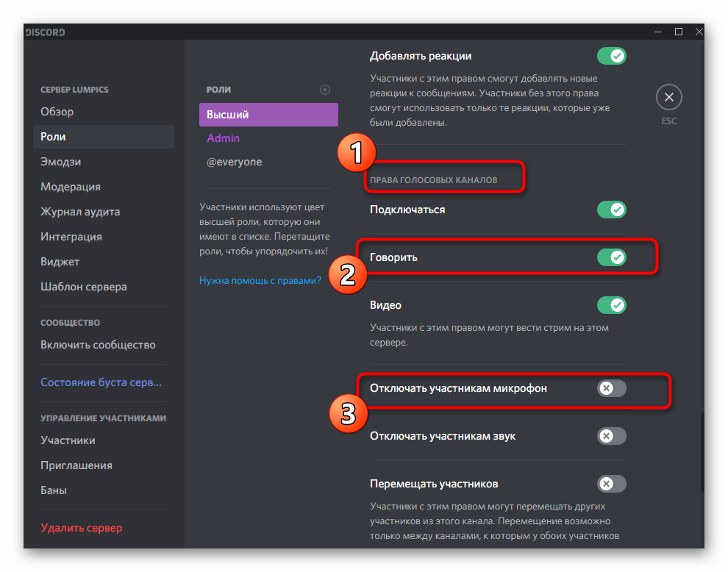
Task: Select the Высший role
Action: [x=268, y=115]
